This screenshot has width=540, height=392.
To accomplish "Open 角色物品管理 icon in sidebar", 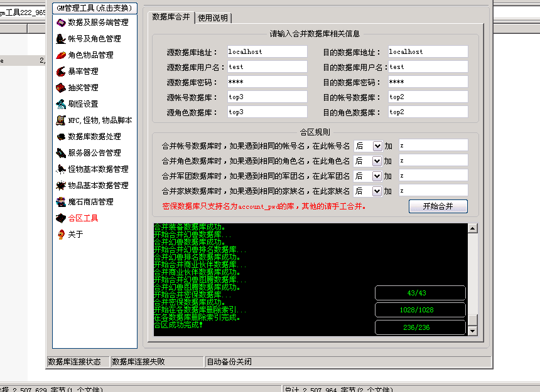I will [61, 55].
